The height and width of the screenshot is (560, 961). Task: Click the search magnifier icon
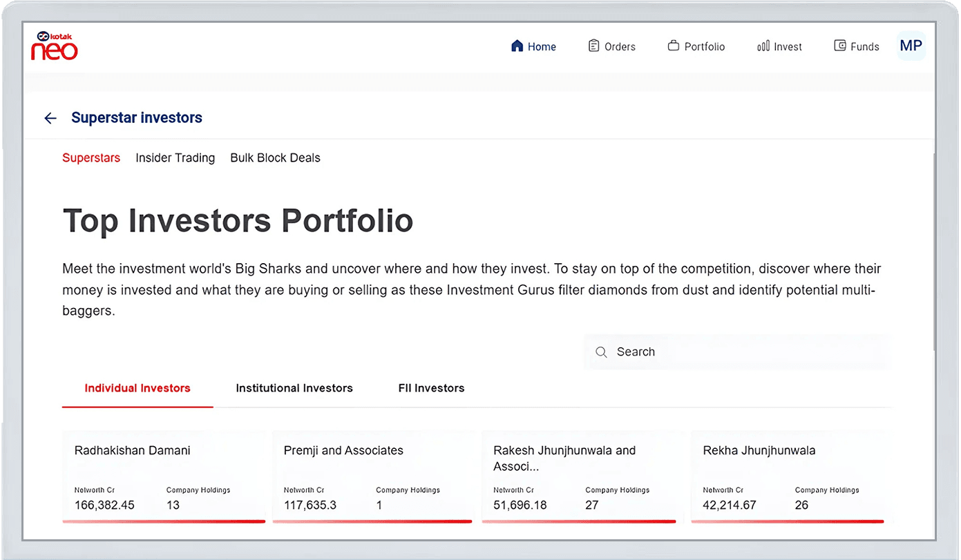pyautogui.click(x=602, y=352)
